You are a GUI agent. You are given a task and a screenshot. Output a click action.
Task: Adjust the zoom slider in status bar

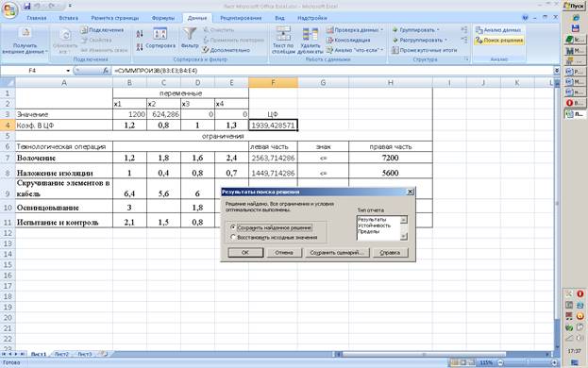(x=527, y=362)
